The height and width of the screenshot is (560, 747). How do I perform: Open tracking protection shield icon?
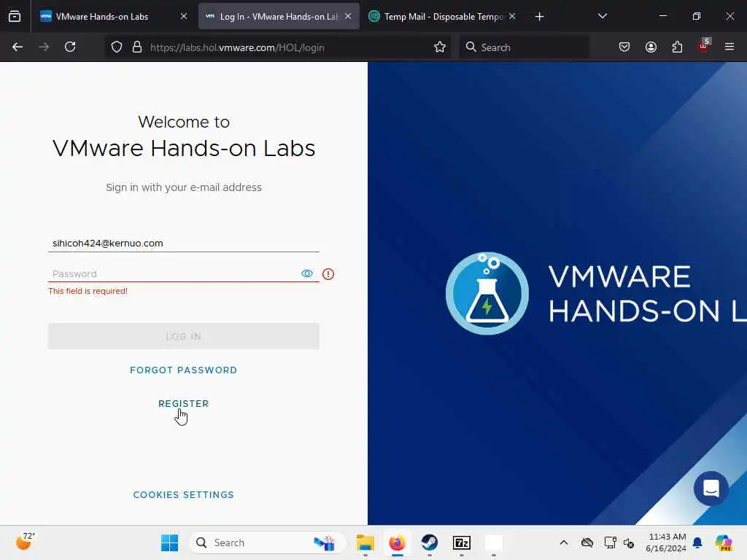117,47
